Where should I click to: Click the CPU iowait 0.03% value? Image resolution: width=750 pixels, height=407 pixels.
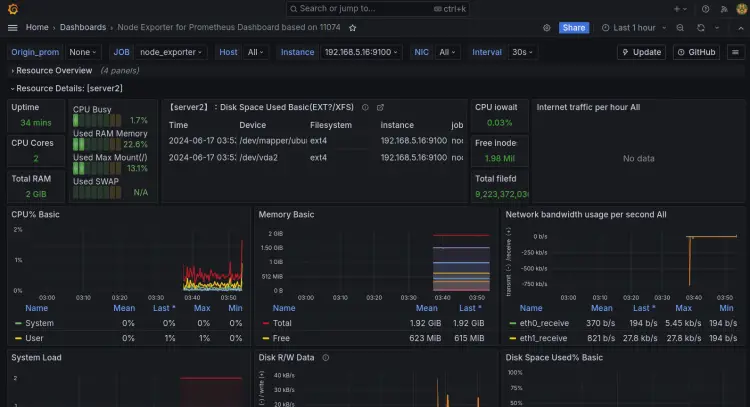point(499,123)
